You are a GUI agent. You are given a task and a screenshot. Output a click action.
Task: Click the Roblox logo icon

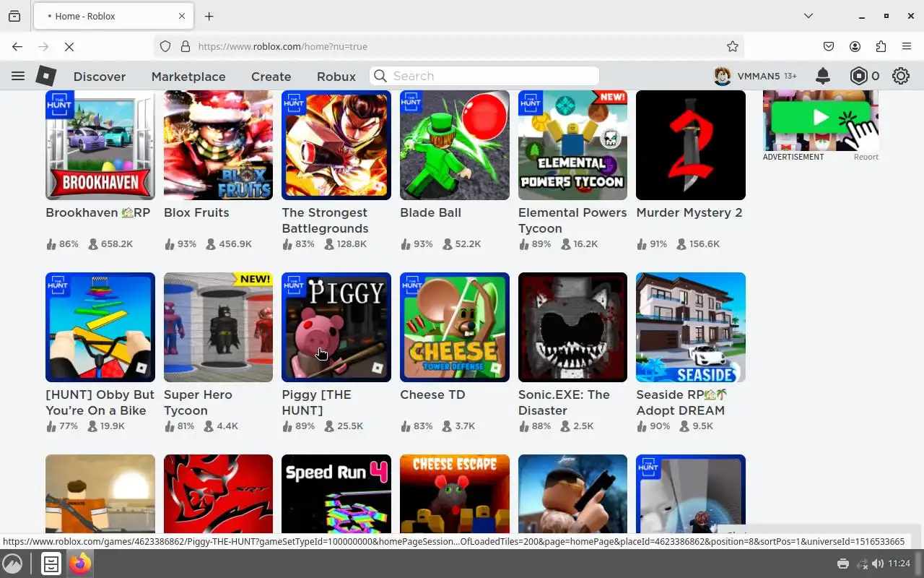tap(46, 76)
